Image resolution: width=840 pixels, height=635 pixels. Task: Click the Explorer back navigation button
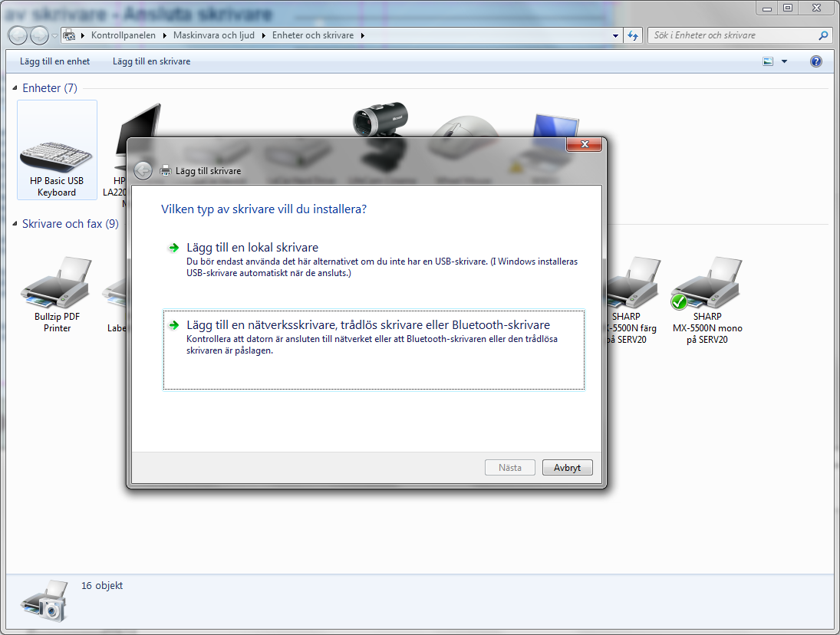click(x=18, y=35)
